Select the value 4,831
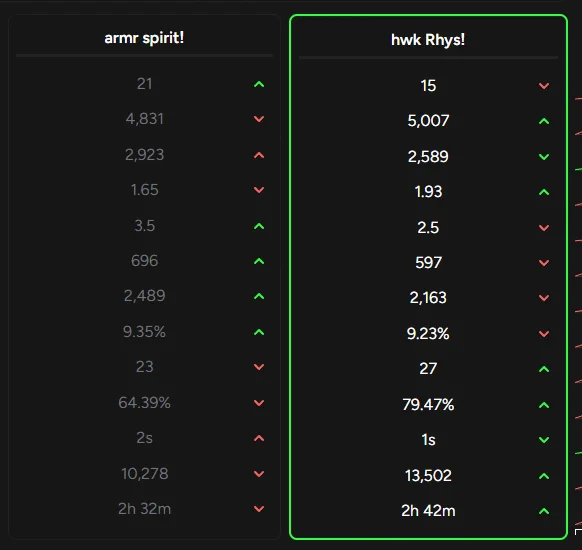This screenshot has height=550, width=582. (x=144, y=119)
